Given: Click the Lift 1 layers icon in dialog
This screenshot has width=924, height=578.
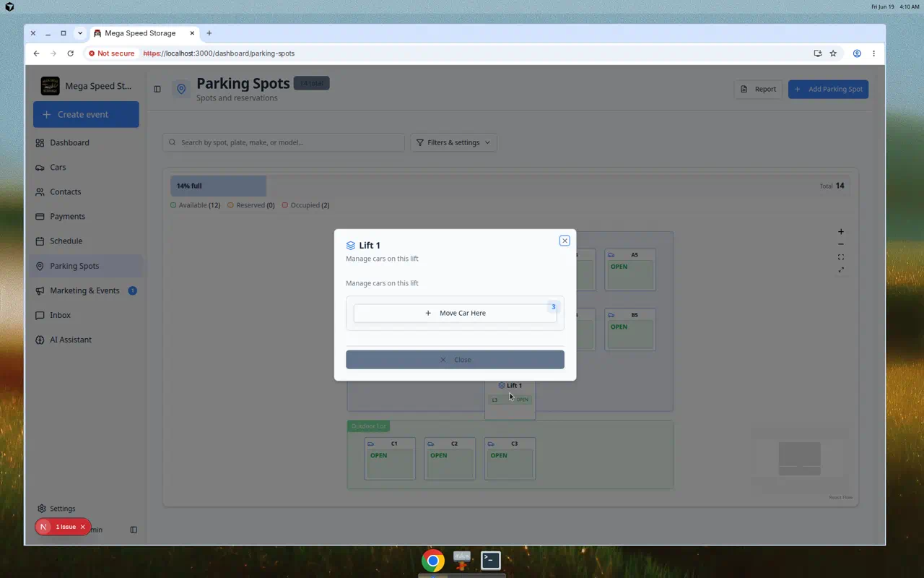Looking at the screenshot, I should tap(351, 246).
